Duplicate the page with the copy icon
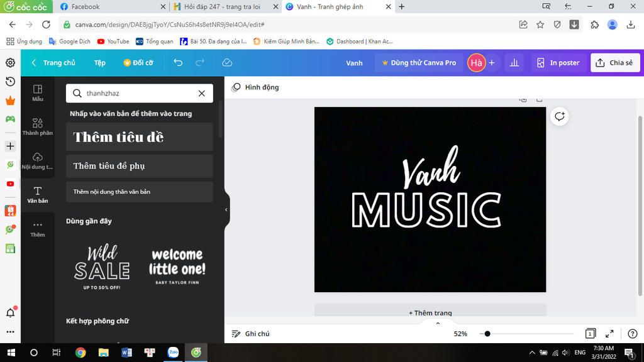Image resolution: width=644 pixels, height=362 pixels. coord(523,100)
